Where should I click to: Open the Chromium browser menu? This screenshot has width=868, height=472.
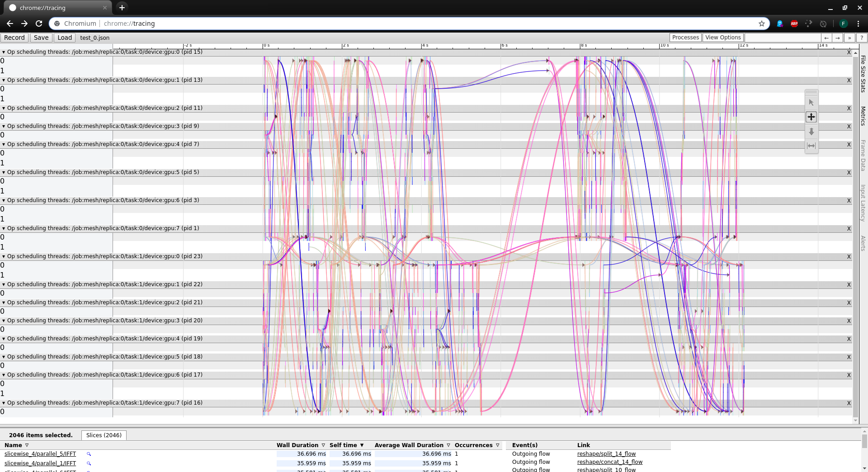tap(858, 24)
